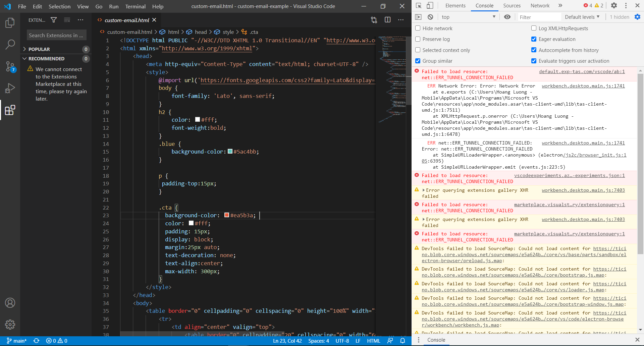
Task: Select the inspect element picker tool
Action: click(418, 6)
